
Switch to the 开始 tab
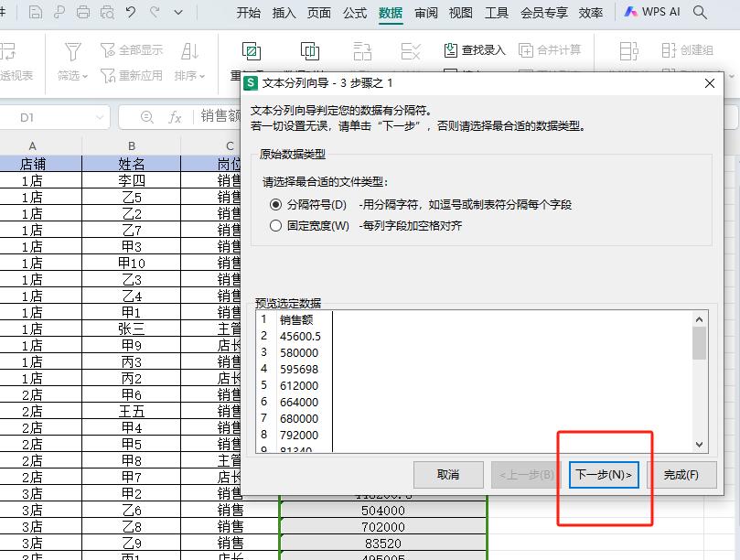pos(248,12)
